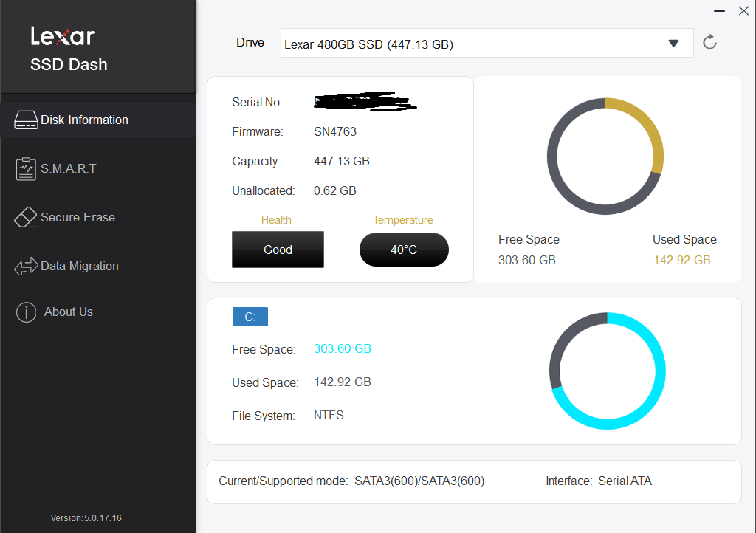Viewport: 756px width, 533px height.
Task: Click the Version:5.0.17.16 label
Action: 86,518
